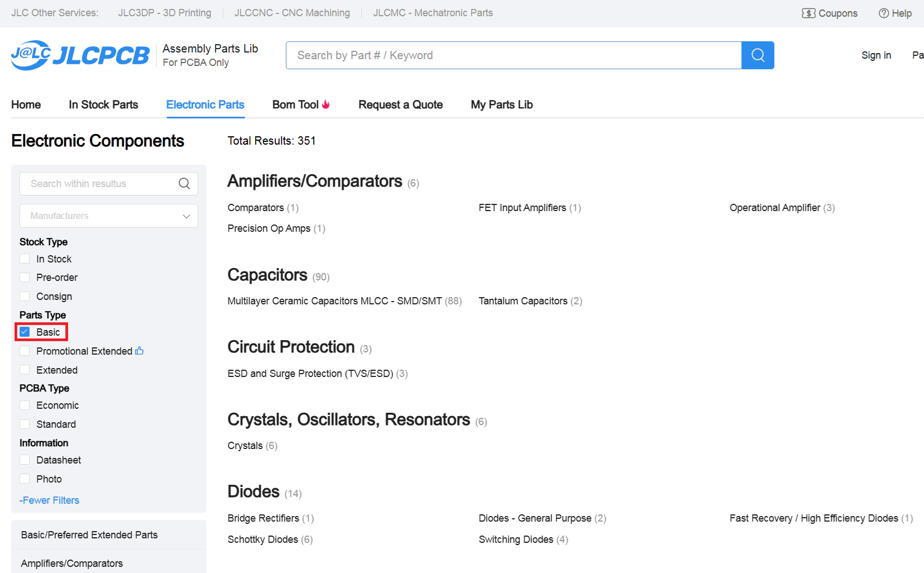The height and width of the screenshot is (573, 924).
Task: Open Request a Quote tab
Action: point(400,104)
